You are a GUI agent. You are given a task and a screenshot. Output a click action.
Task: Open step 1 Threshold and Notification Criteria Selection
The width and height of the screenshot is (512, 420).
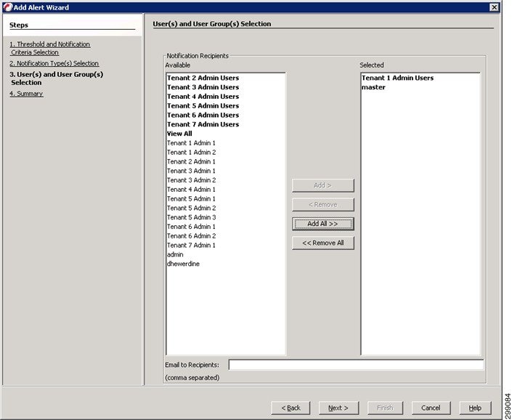point(49,48)
